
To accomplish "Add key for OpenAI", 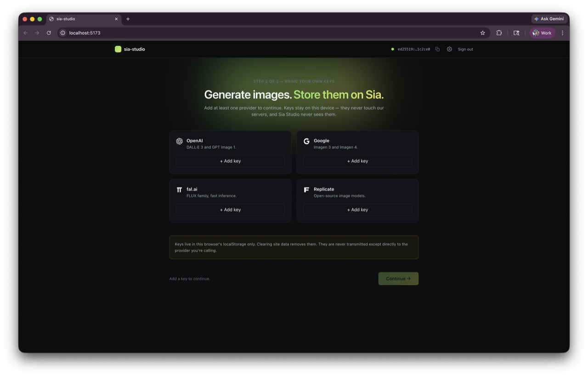I will coord(230,161).
